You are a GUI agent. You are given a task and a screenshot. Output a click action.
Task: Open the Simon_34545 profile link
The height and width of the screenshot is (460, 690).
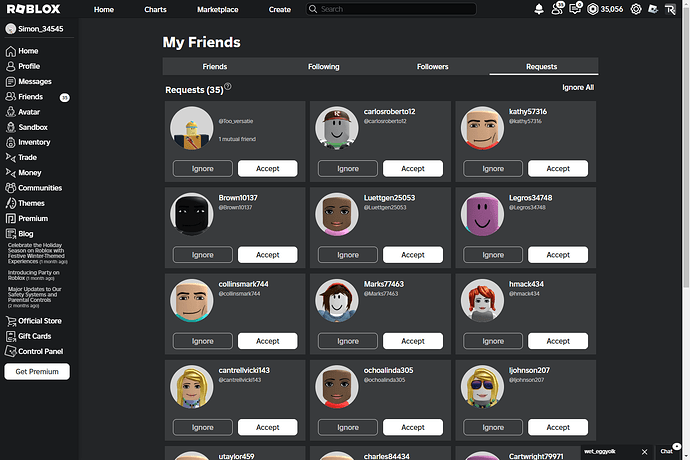point(34,29)
